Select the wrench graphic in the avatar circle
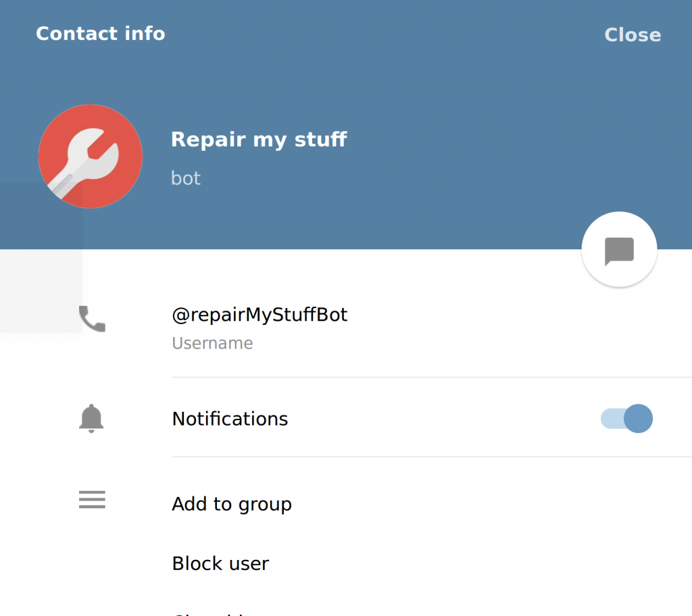Image resolution: width=692 pixels, height=616 pixels. (91, 156)
